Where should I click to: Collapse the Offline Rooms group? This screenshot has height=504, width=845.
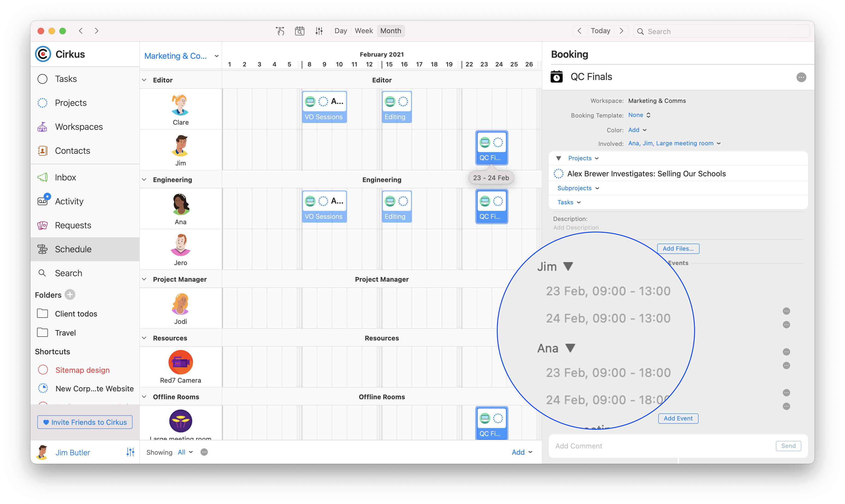[144, 397]
